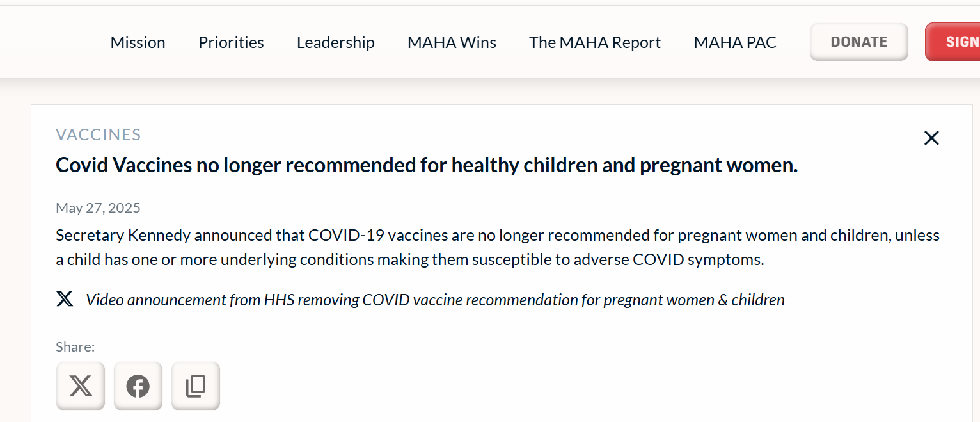Open the Leadership page
Image resolution: width=980 pixels, height=422 pixels.
[336, 42]
